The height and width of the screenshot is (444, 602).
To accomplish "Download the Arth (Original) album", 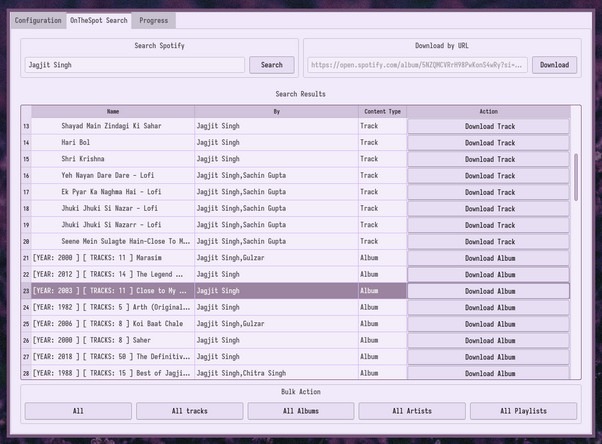I will click(x=488, y=308).
